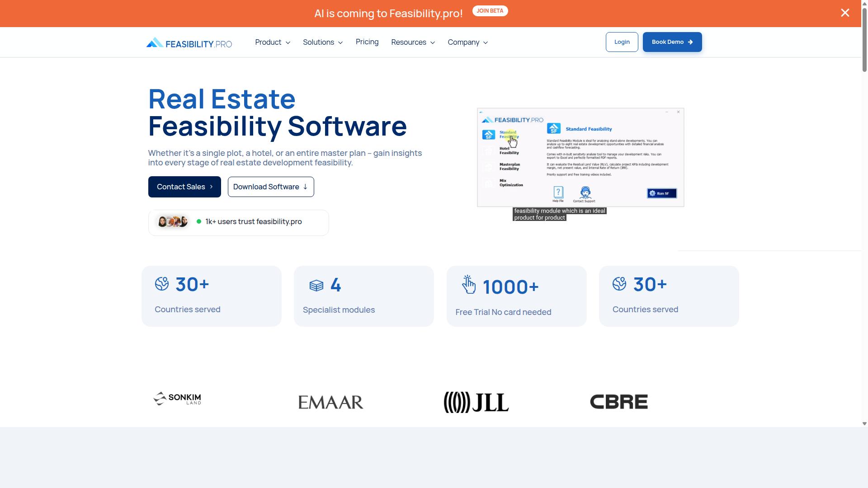
Task: Open the Pricing page
Action: coord(367,42)
